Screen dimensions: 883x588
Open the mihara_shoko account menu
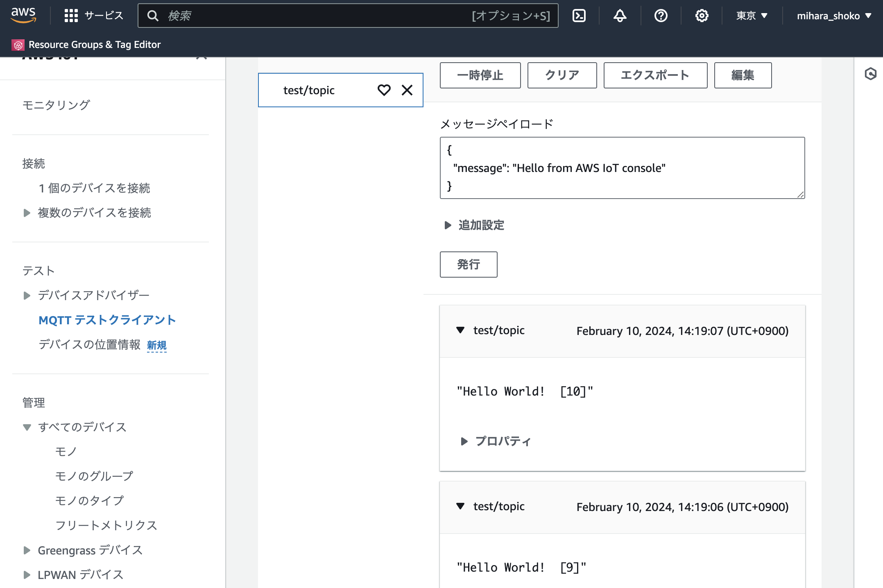pyautogui.click(x=833, y=16)
